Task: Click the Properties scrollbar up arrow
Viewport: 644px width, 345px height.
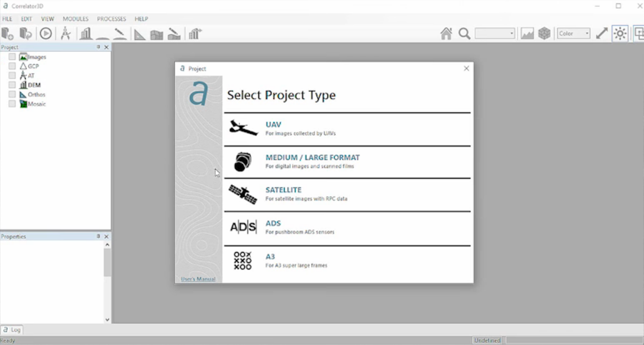Action: [107, 245]
